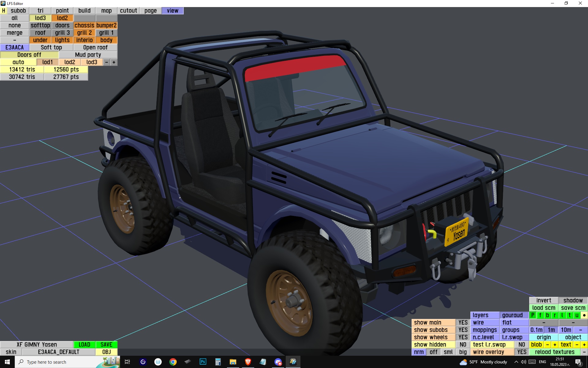
Task: Click the green SAVE button
Action: (106, 345)
